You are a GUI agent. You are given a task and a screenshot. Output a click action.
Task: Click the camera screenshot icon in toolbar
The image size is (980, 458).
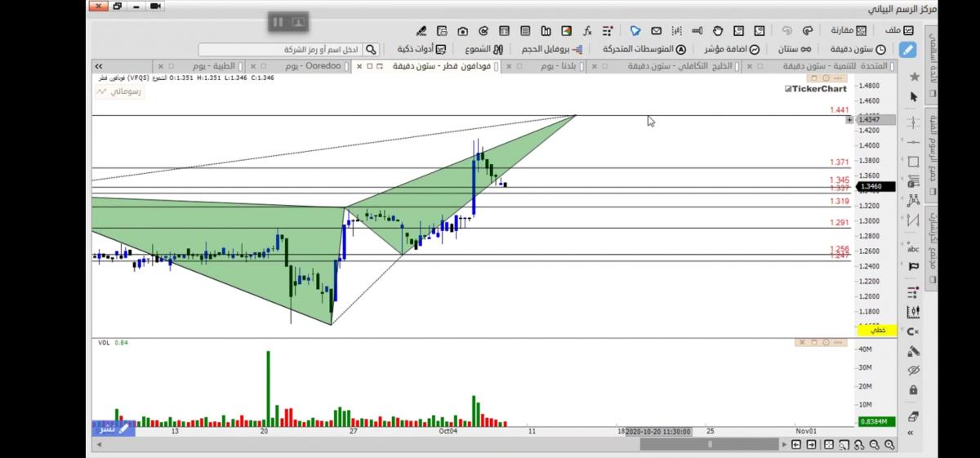[462, 30]
